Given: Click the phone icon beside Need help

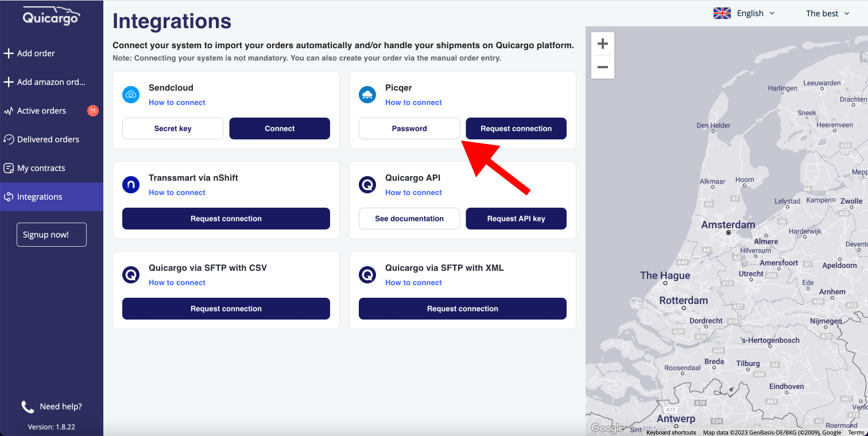Looking at the screenshot, I should point(28,407).
